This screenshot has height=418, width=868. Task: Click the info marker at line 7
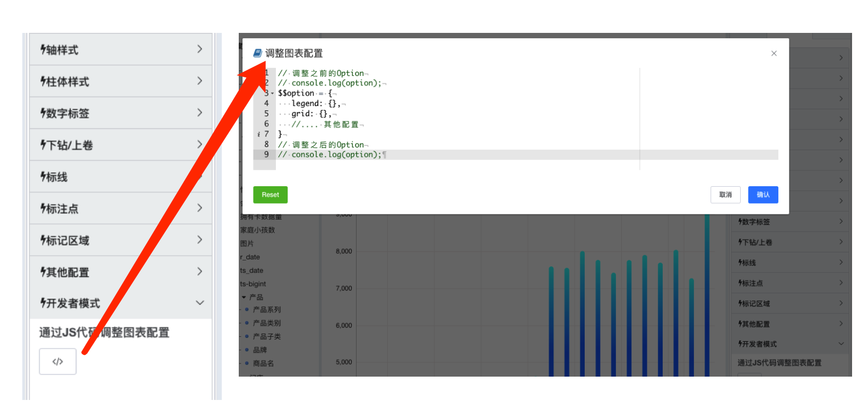(258, 135)
